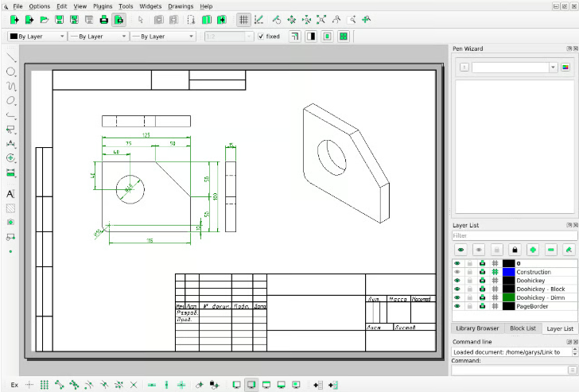
Task: Open the pen color 'By Layer' dropdown
Action: [35, 37]
